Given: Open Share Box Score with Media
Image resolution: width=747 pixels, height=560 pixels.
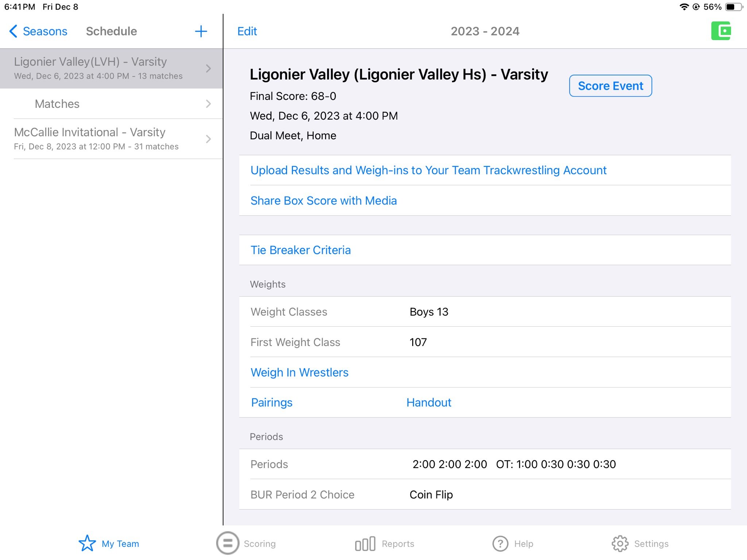Looking at the screenshot, I should click(324, 201).
